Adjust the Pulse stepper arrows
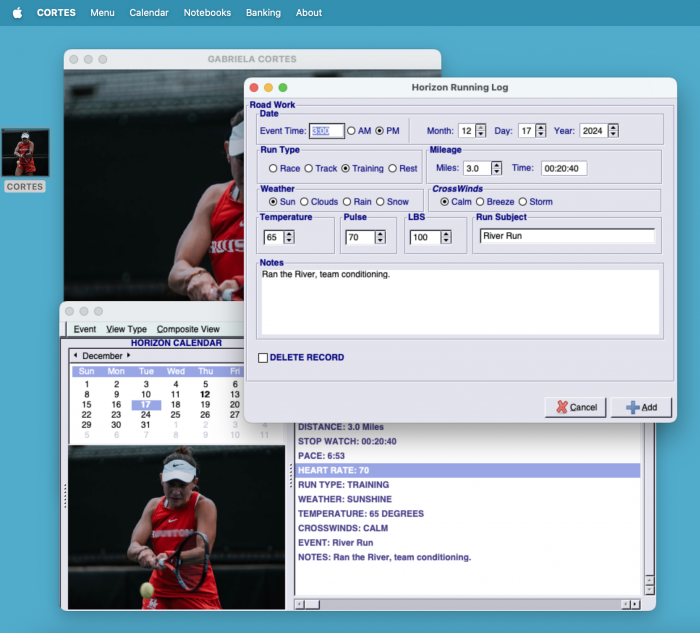This screenshot has width=700, height=633. [x=380, y=237]
